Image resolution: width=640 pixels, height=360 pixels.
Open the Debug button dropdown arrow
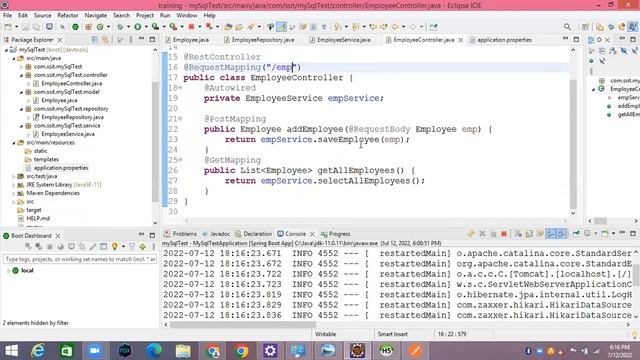coord(128,27)
